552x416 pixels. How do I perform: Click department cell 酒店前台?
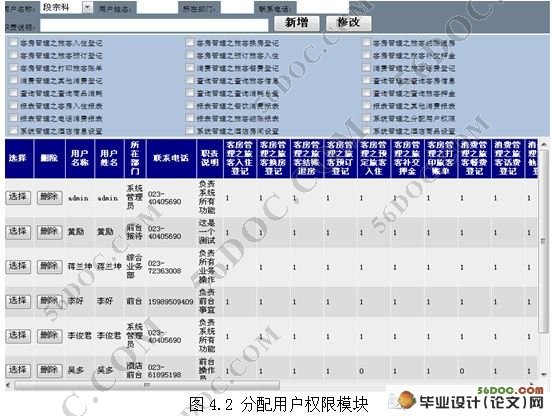[x=134, y=370]
